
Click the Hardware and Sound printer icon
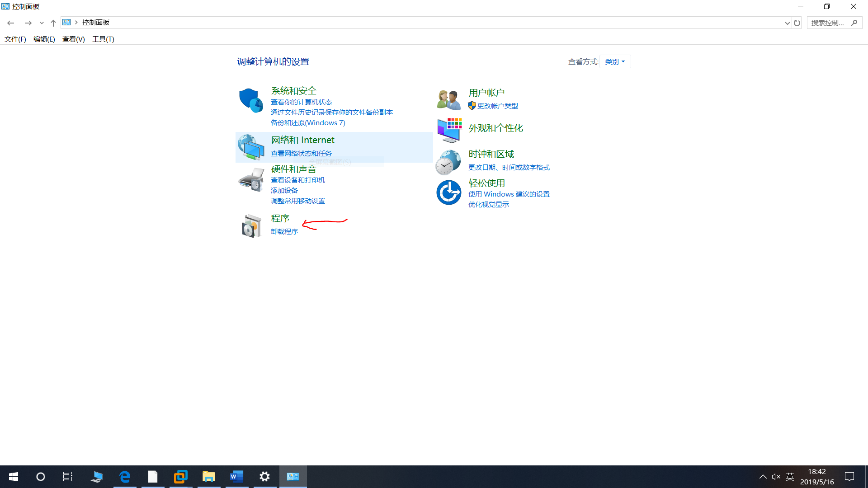[x=250, y=180]
